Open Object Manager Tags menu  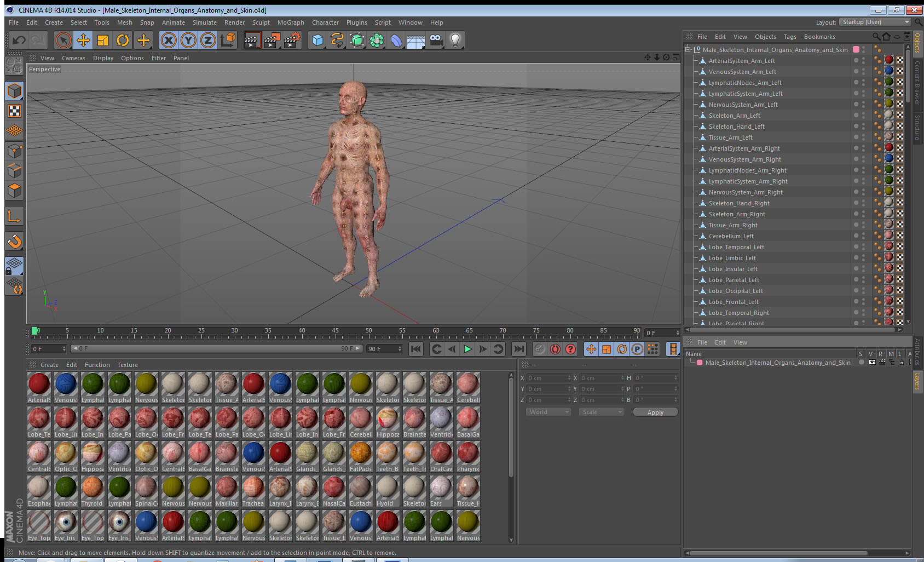(x=790, y=37)
